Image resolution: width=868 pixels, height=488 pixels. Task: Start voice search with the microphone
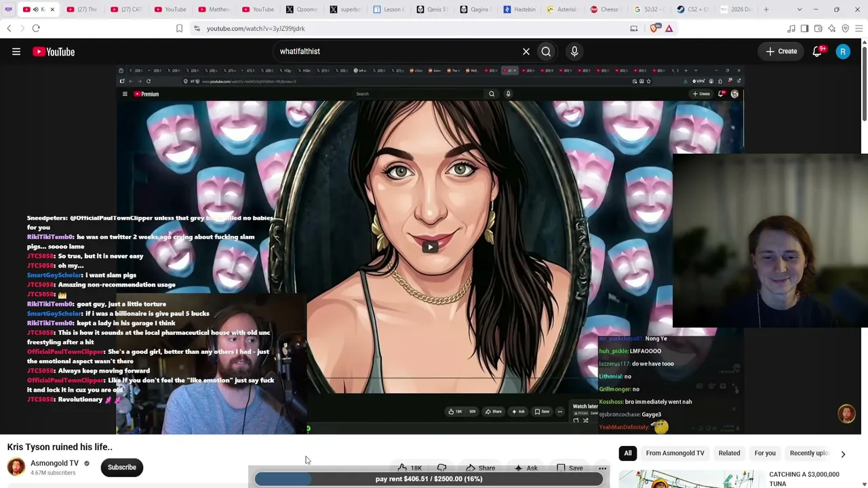(x=574, y=52)
